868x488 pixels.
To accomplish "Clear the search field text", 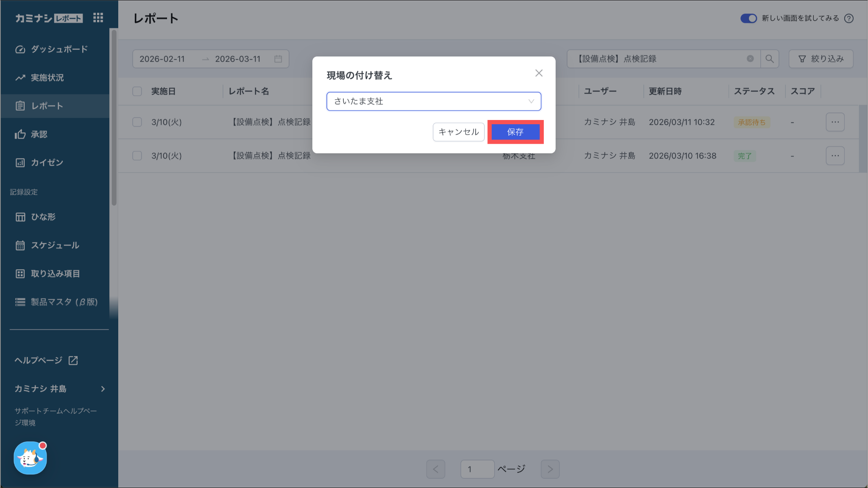I will pos(750,59).
